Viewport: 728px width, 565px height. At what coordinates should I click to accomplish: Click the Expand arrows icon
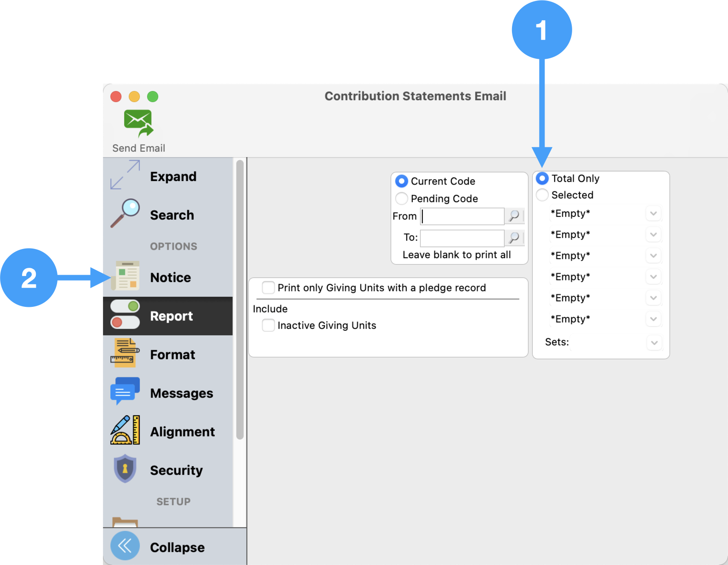(125, 175)
